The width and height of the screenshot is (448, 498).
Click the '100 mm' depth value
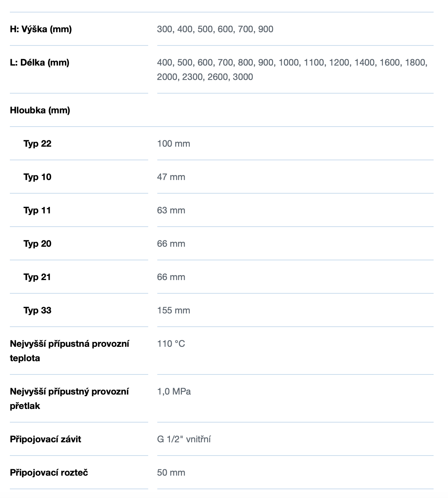(174, 144)
